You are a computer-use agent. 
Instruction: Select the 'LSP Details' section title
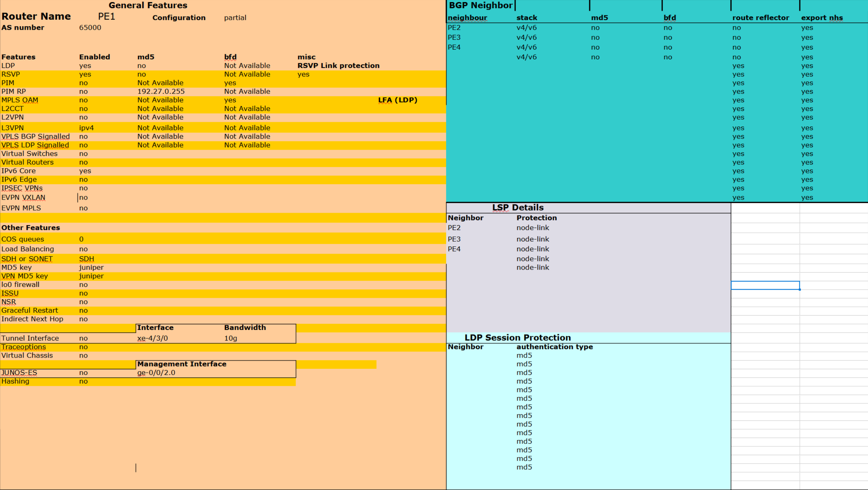pyautogui.click(x=518, y=208)
